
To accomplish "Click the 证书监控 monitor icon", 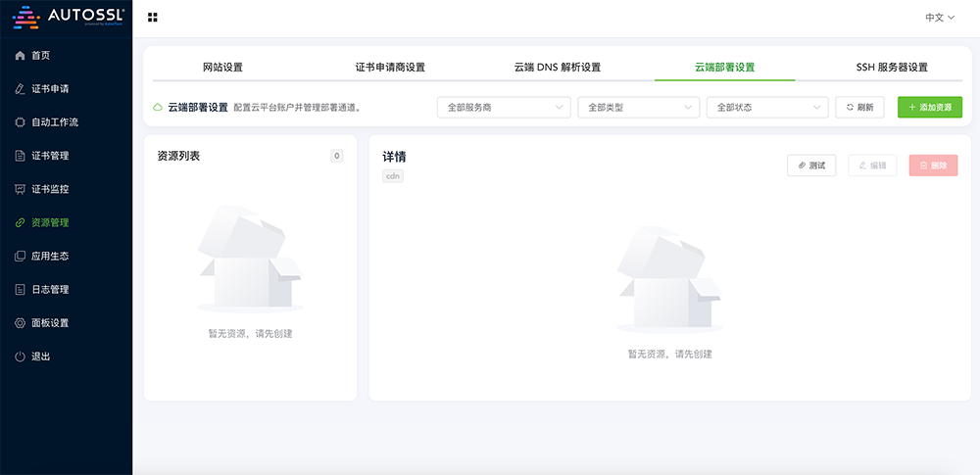I will [x=21, y=189].
